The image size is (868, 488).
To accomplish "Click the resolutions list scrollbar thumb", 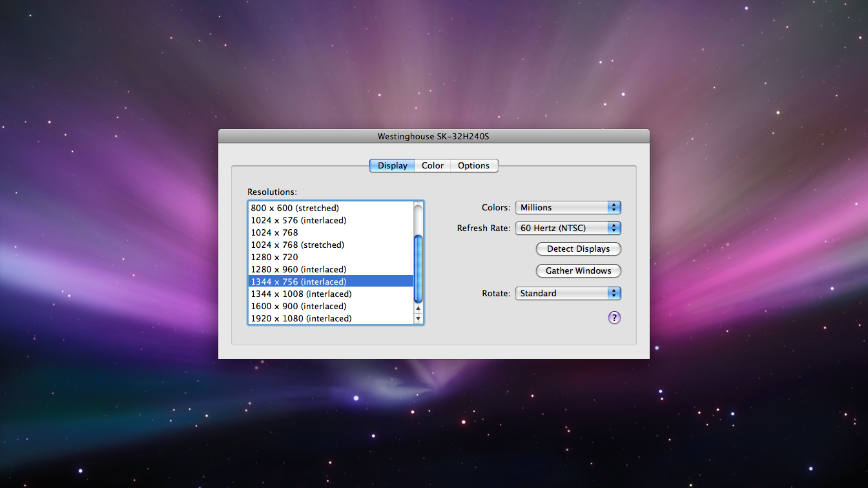I will [x=418, y=269].
